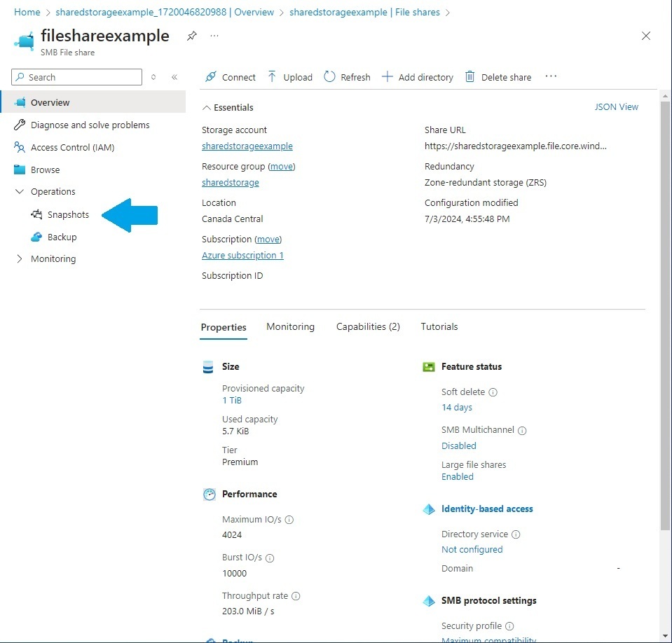Click the Browse folder icon
Image resolution: width=672 pixels, height=643 pixels.
[20, 170]
